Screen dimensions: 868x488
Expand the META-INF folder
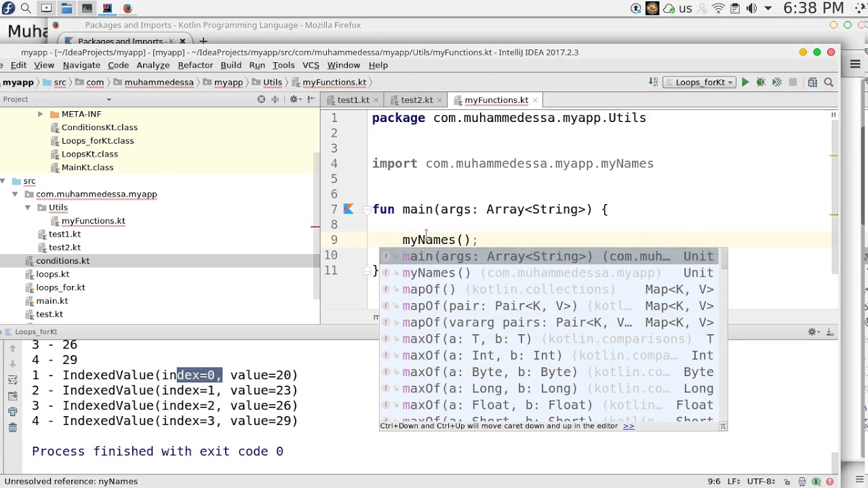click(x=40, y=115)
